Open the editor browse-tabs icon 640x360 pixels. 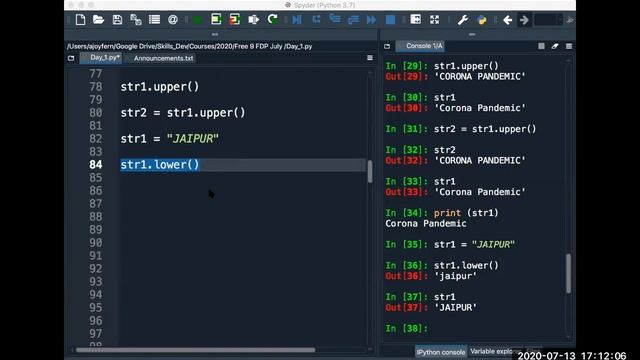[71, 58]
